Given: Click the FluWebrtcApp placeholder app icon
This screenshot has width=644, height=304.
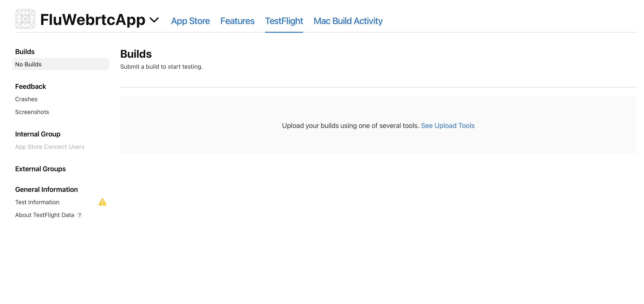Looking at the screenshot, I should 25,19.
